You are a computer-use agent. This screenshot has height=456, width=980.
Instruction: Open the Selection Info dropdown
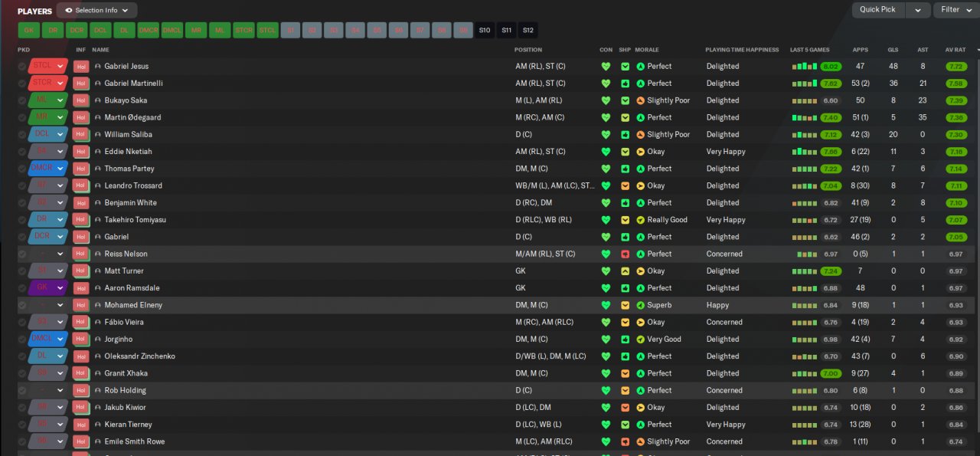pos(96,11)
